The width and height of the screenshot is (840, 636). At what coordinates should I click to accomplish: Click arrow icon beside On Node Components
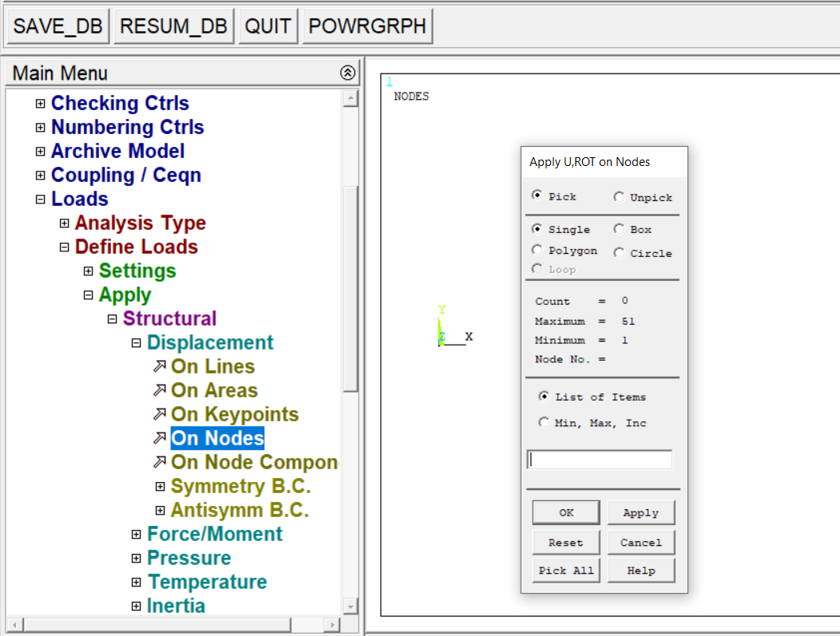point(159,462)
